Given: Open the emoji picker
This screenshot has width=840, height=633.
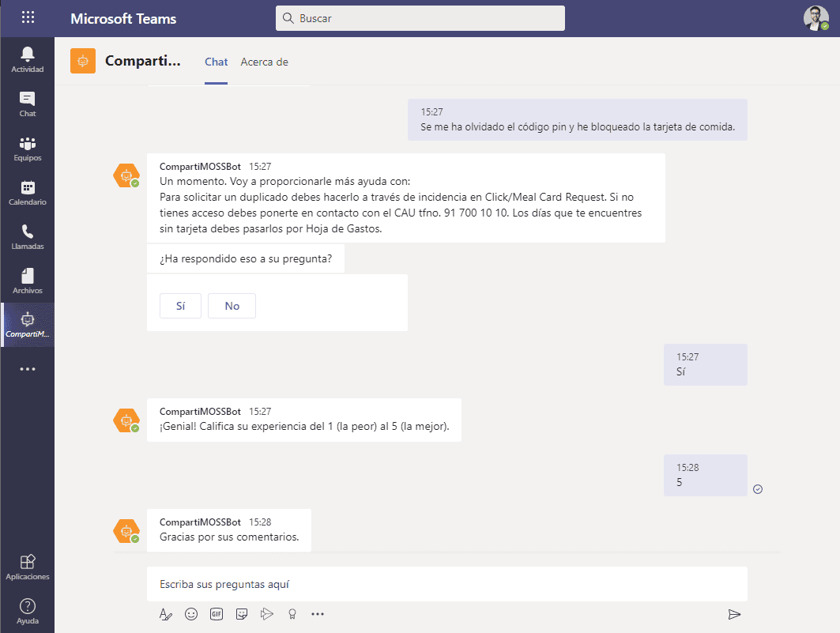Looking at the screenshot, I should 190,613.
